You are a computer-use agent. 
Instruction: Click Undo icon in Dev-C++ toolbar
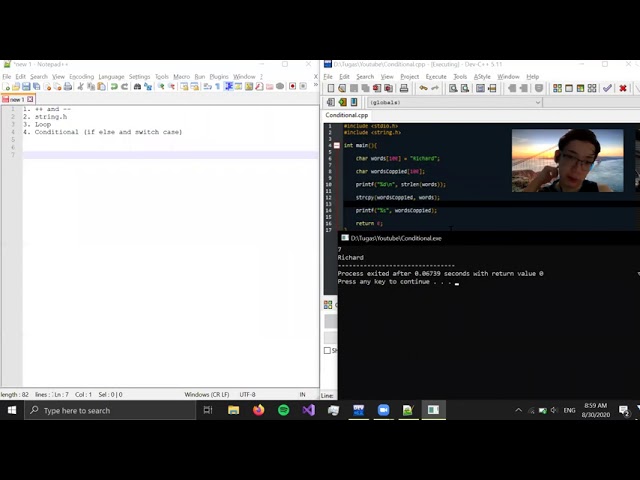[x=423, y=88]
